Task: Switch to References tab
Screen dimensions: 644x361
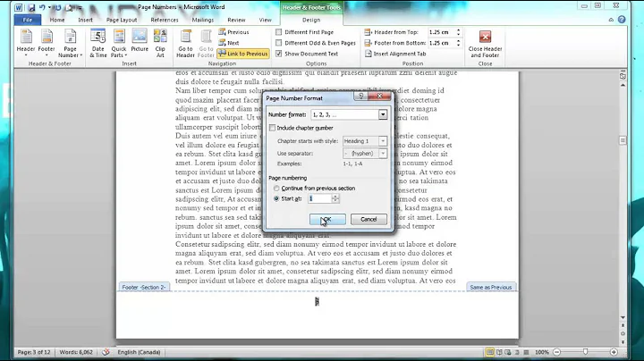Action: pyautogui.click(x=165, y=20)
